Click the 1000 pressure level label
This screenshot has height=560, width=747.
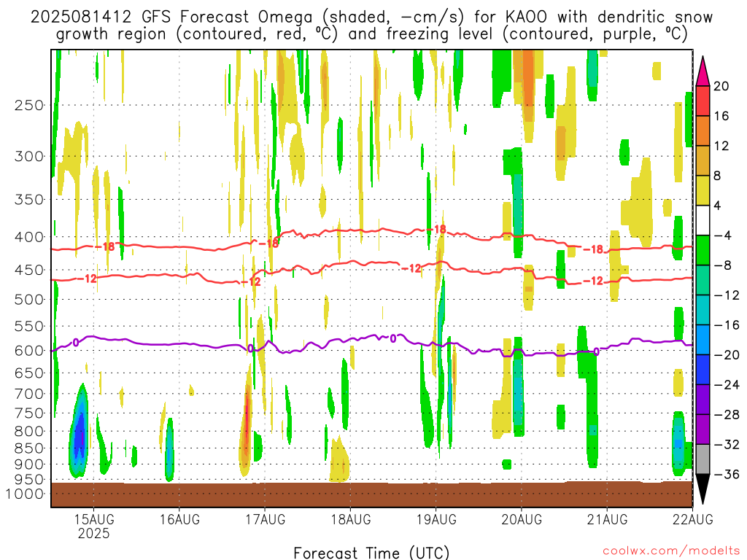[x=25, y=494]
